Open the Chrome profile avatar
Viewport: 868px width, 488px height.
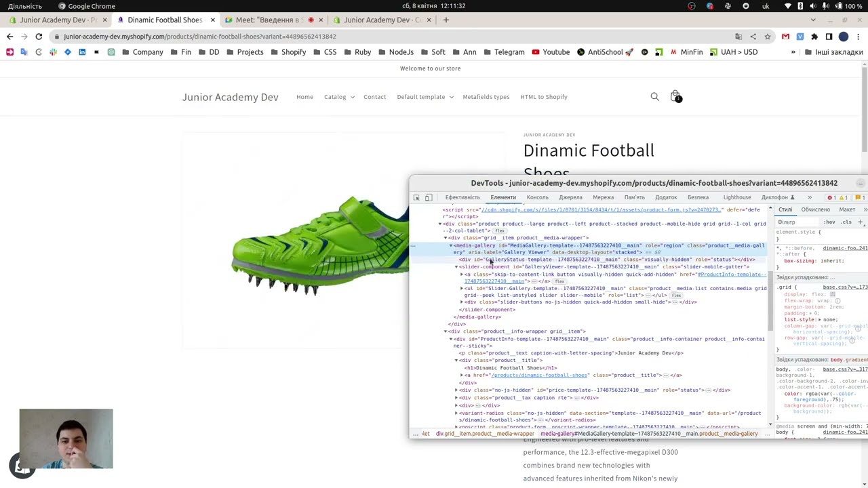point(844,37)
